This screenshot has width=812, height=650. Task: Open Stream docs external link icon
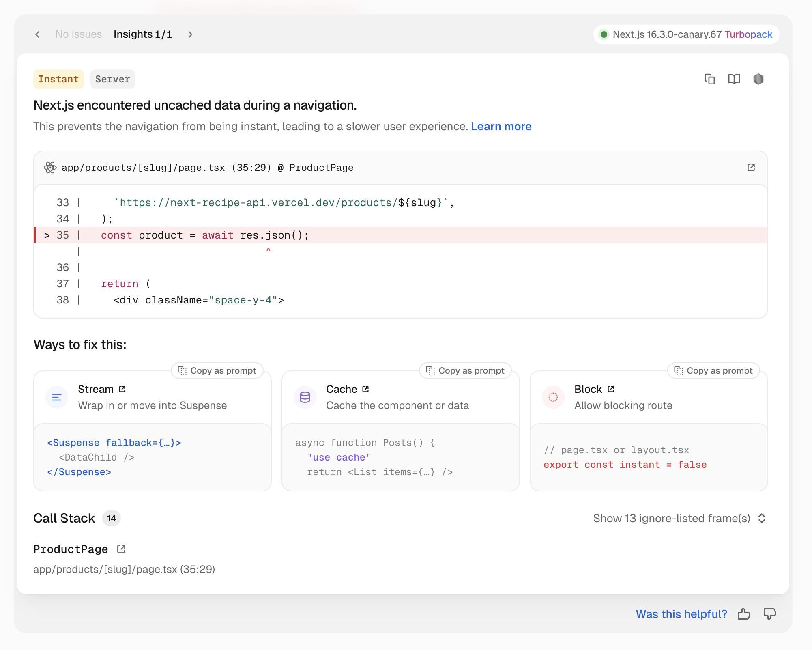point(122,389)
